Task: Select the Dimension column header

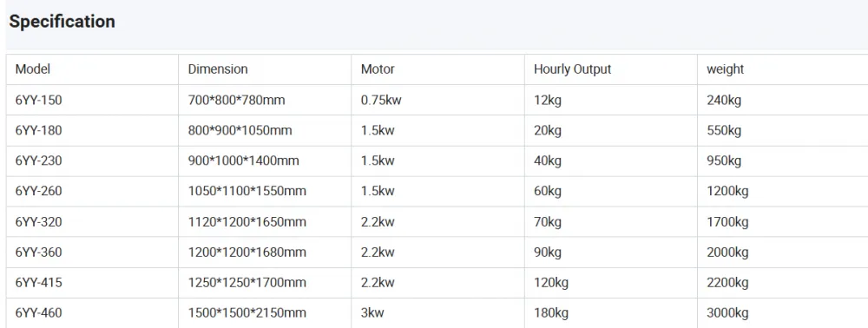Action: click(265, 69)
